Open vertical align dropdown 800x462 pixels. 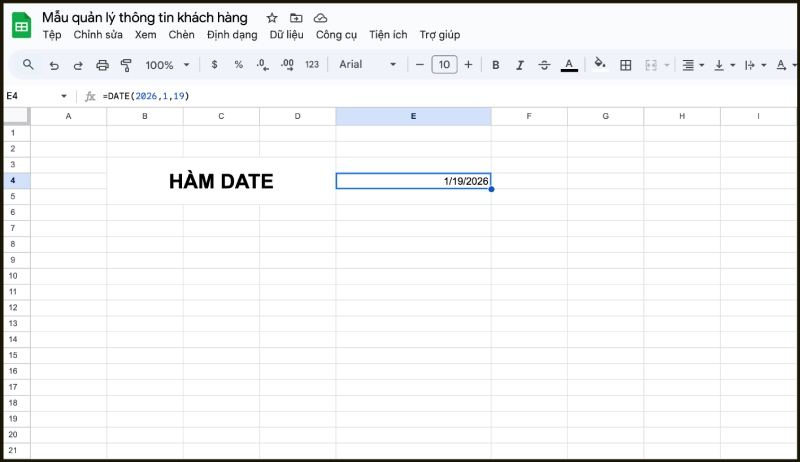tap(724, 65)
